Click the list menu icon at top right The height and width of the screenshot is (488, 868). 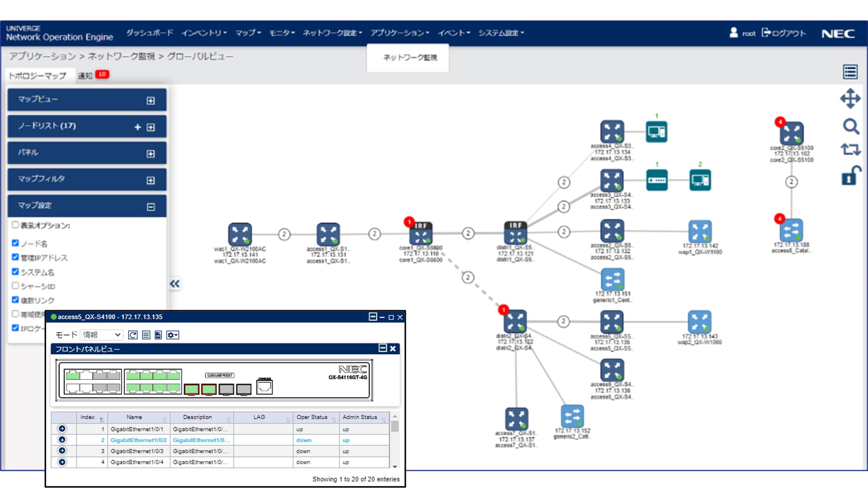click(850, 72)
